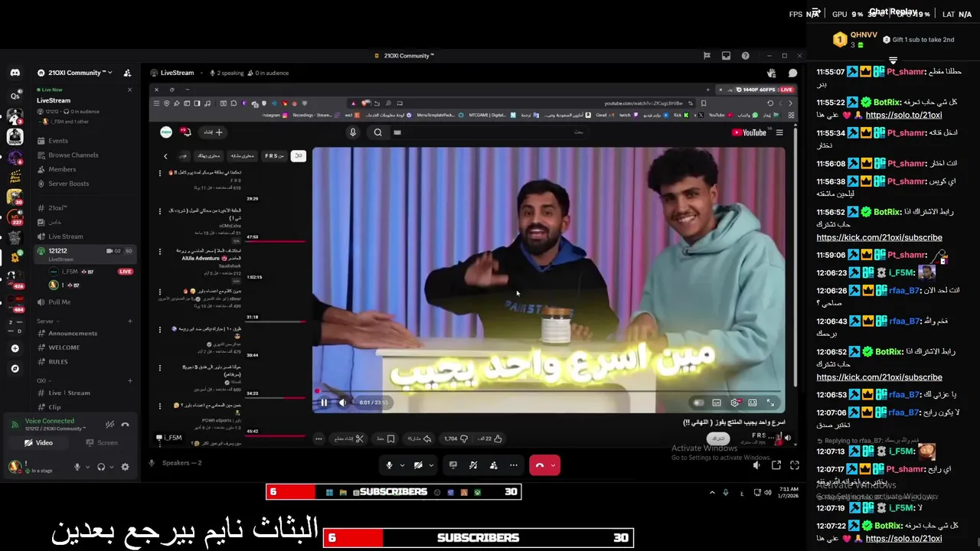The width and height of the screenshot is (980, 551).
Task: Click the YouTube search magnifier icon
Action: (377, 132)
